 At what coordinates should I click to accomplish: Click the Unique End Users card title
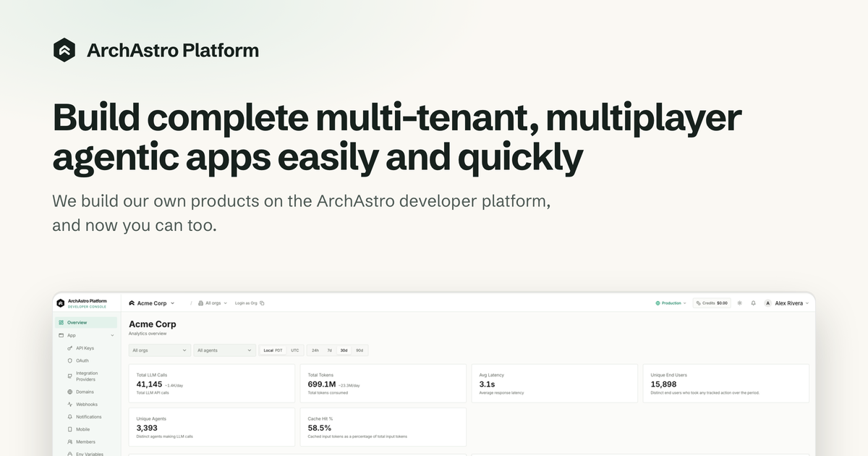[x=669, y=375]
